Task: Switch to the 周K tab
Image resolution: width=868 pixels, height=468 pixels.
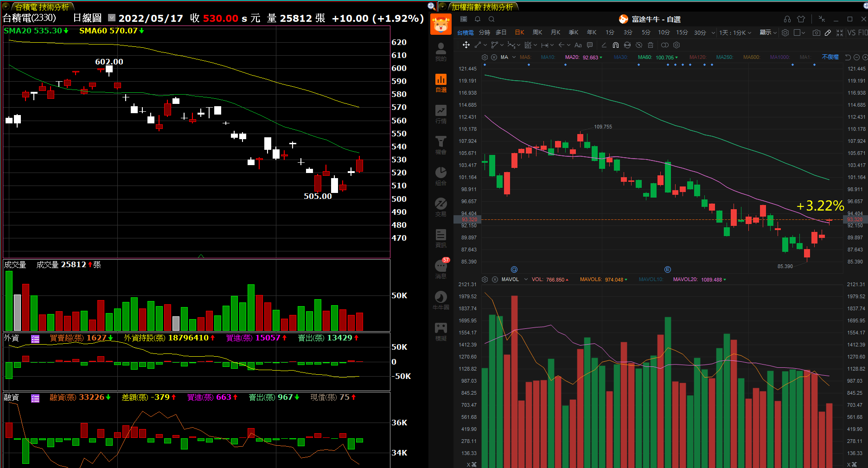Action: pyautogui.click(x=537, y=32)
